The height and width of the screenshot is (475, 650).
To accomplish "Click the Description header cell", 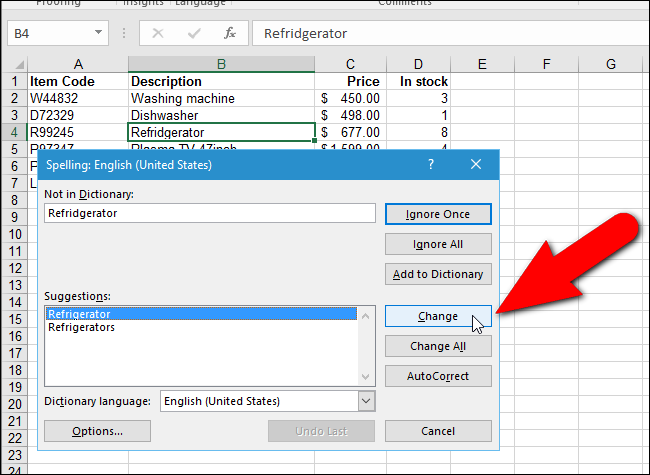I will 221,81.
